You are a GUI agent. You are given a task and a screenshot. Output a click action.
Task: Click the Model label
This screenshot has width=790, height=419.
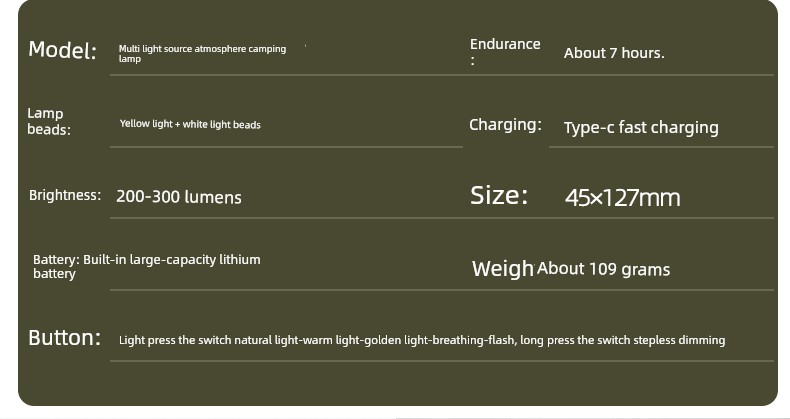pyautogui.click(x=62, y=50)
